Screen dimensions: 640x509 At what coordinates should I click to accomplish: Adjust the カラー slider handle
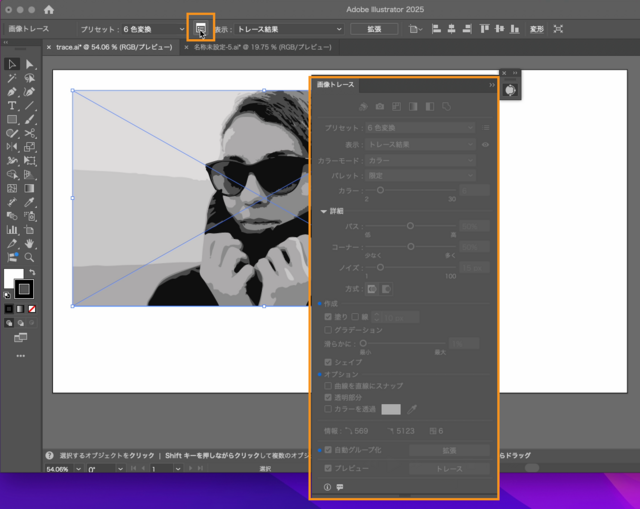tap(380, 190)
